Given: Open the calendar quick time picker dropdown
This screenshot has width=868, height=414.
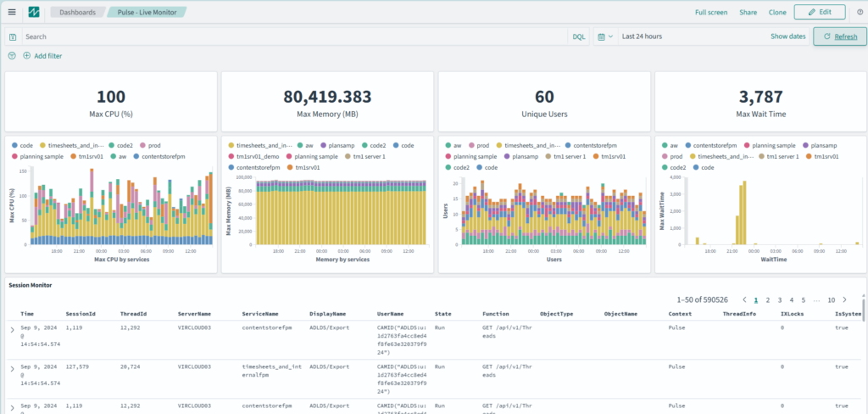Looking at the screenshot, I should (x=604, y=37).
